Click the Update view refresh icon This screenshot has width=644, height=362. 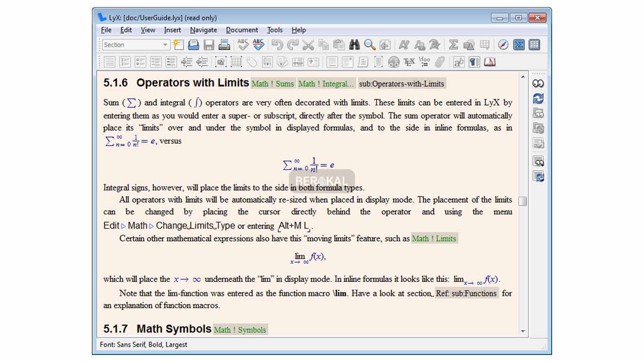538,98
